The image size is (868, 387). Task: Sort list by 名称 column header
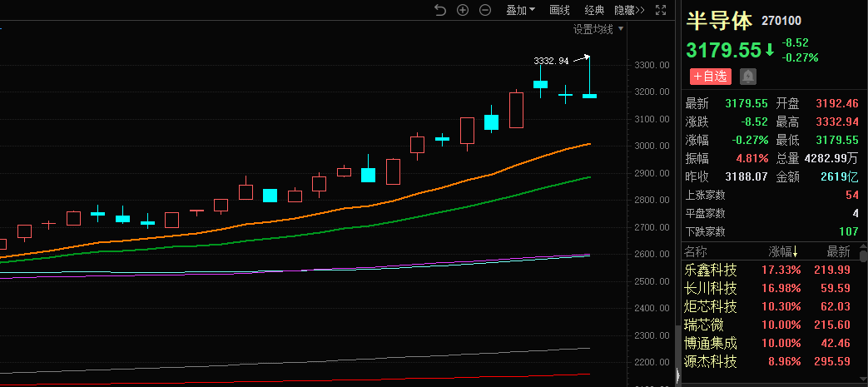695,251
